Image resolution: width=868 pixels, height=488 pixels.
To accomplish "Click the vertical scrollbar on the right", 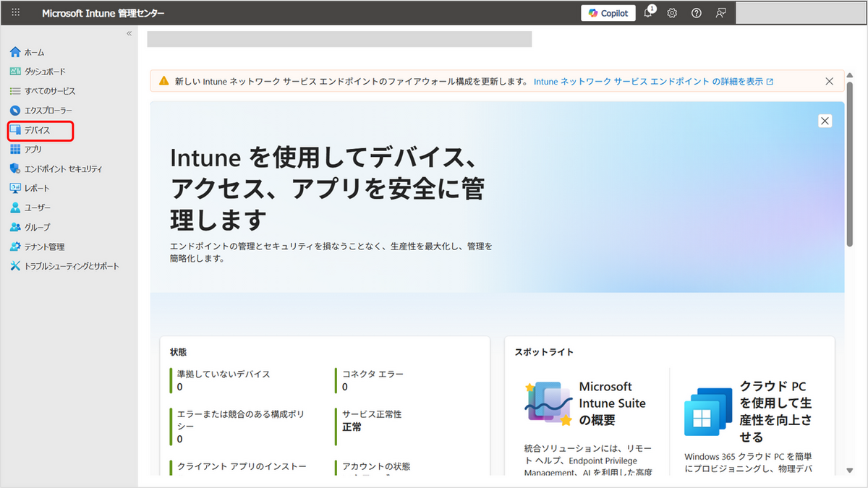I will (x=850, y=166).
